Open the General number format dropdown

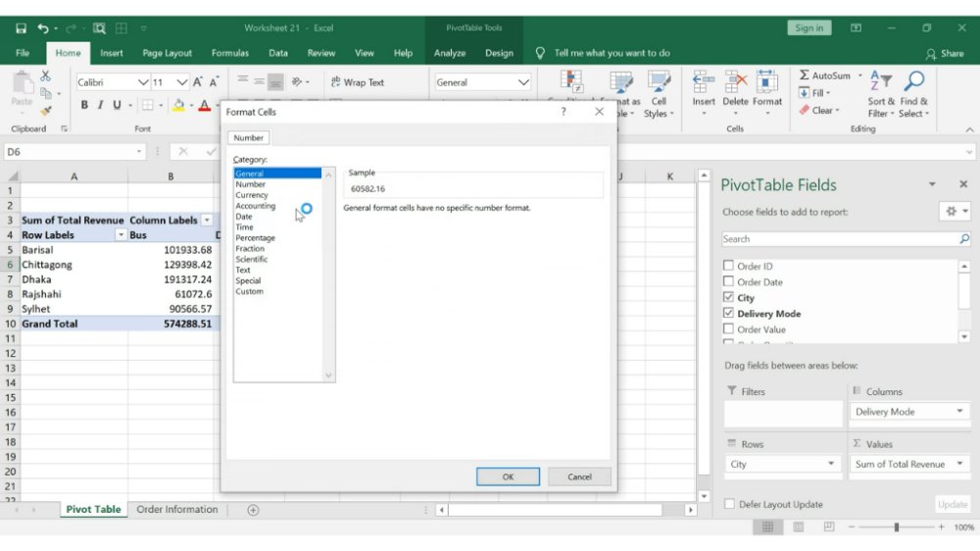click(523, 82)
